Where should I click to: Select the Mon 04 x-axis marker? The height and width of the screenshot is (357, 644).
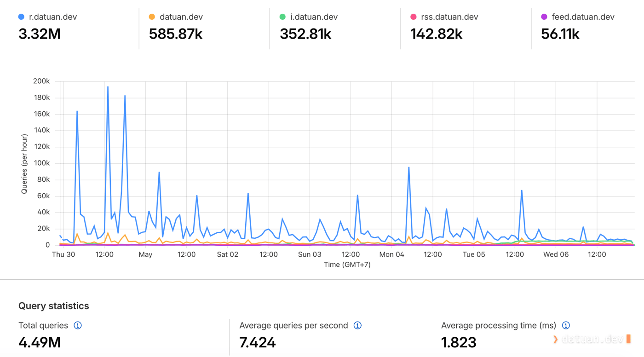click(x=391, y=254)
